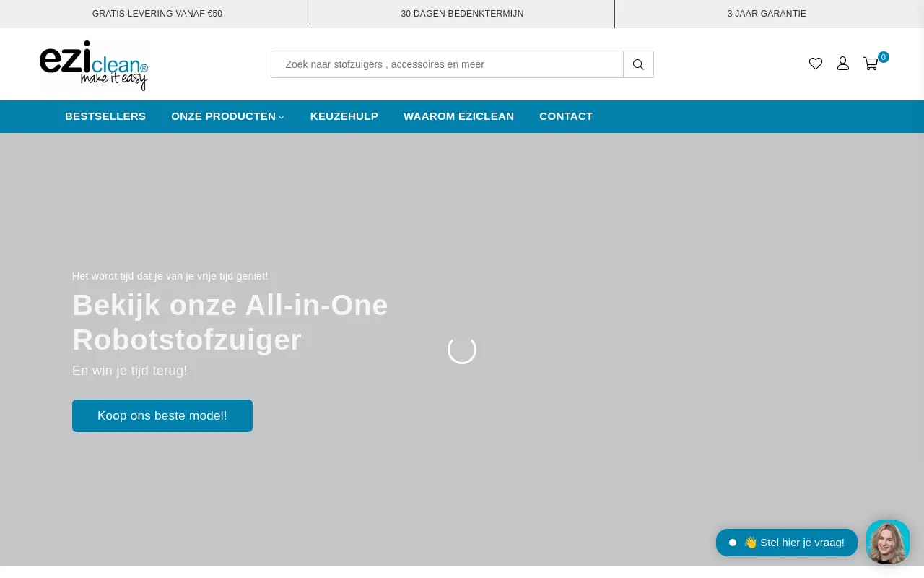Image resolution: width=924 pixels, height=578 pixels.
Task: Click the 'En win je tijd terug!' subtitle
Action: click(x=130, y=371)
